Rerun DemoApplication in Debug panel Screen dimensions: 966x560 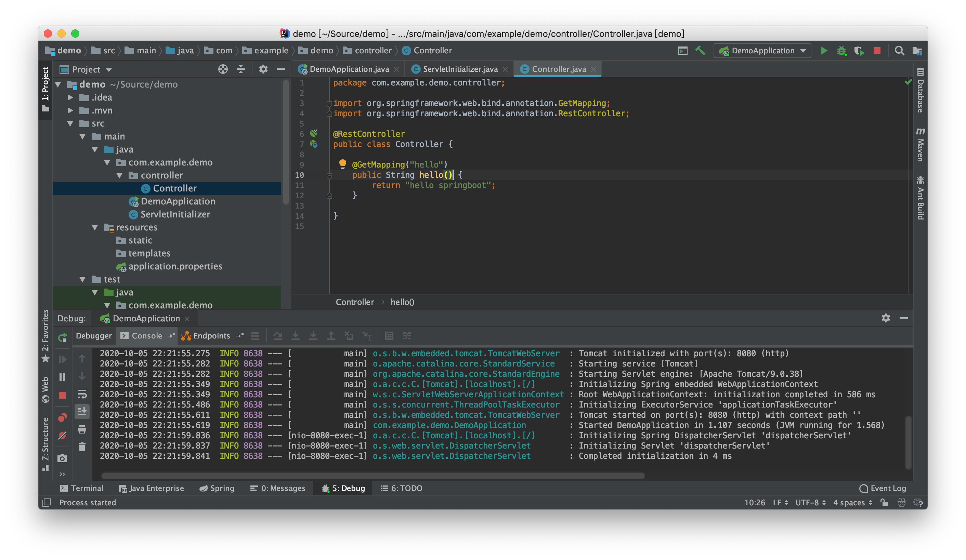[63, 337]
